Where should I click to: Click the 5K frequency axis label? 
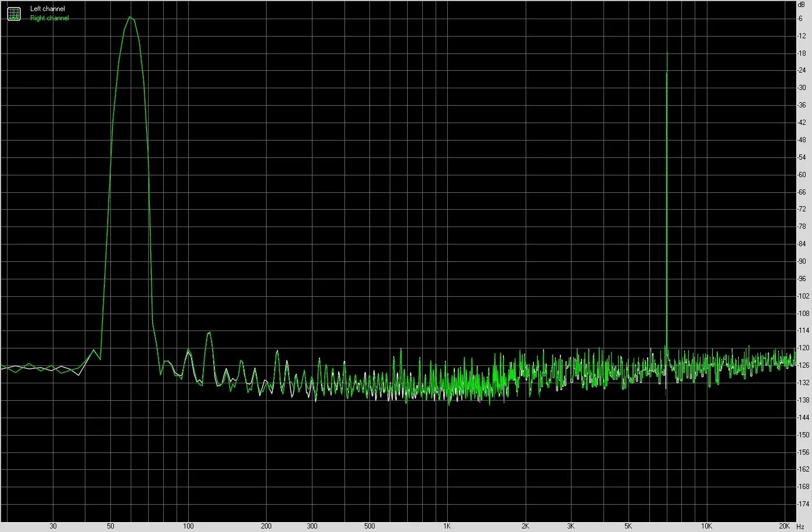point(628,526)
